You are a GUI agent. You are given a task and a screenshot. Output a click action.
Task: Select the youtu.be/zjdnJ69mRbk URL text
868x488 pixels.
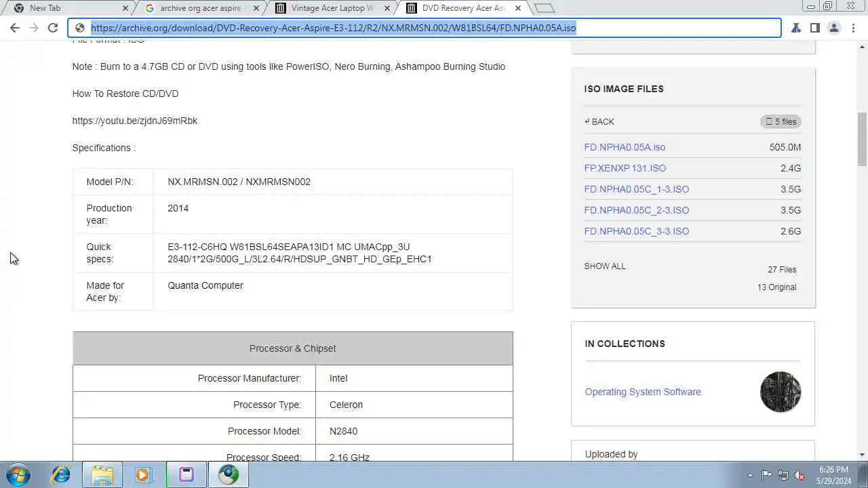(x=135, y=121)
